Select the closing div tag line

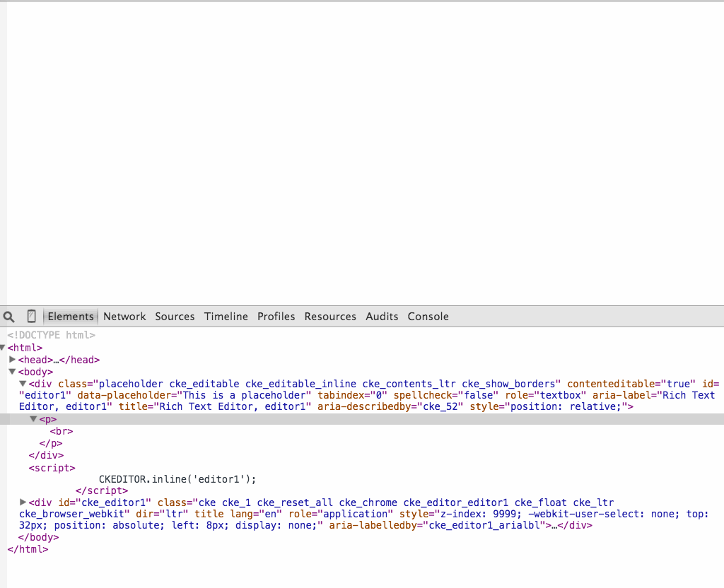[x=46, y=455]
